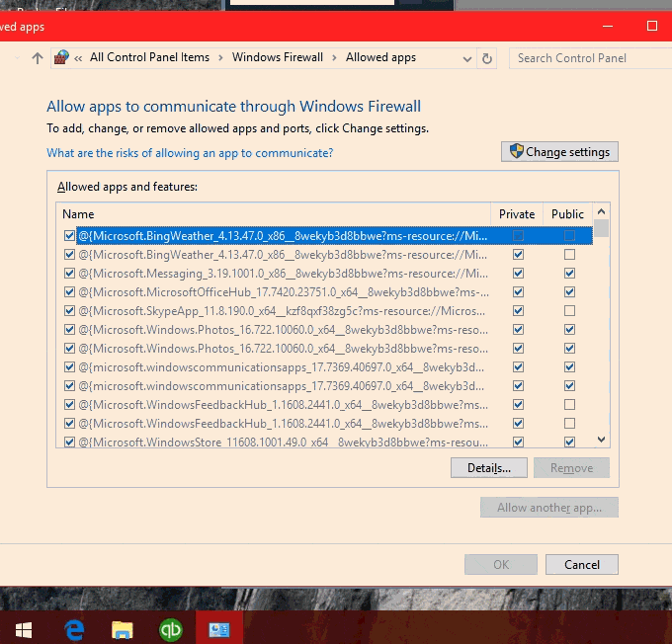Toggle the Messaging app's name checkbox
The width and height of the screenshot is (672, 644).
pyautogui.click(x=69, y=274)
